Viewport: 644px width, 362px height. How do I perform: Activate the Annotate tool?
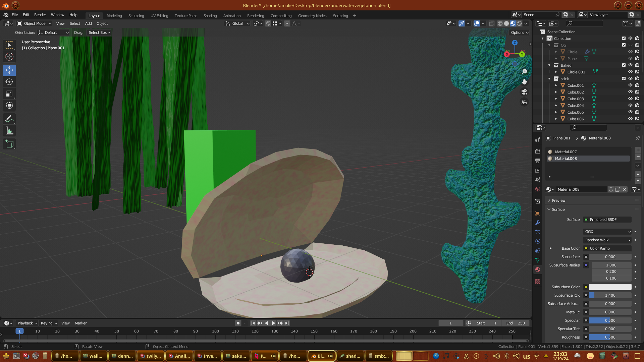pos(9,119)
